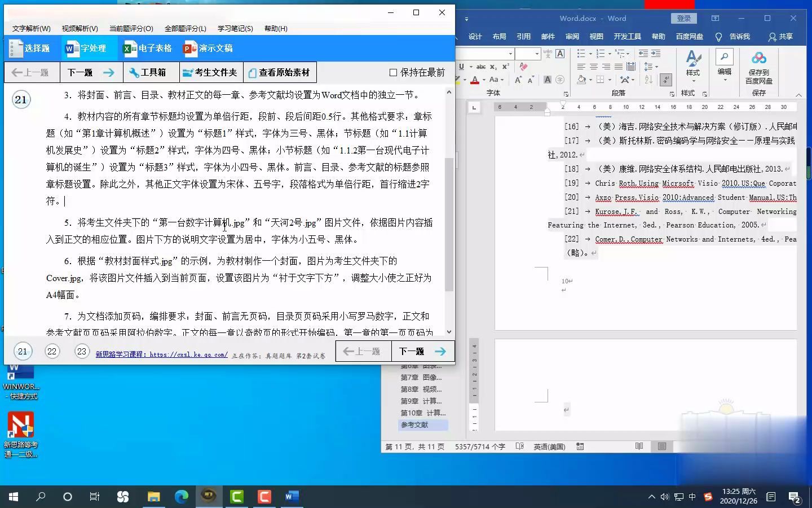Open the 当前题评分(O) menu

click(131, 28)
